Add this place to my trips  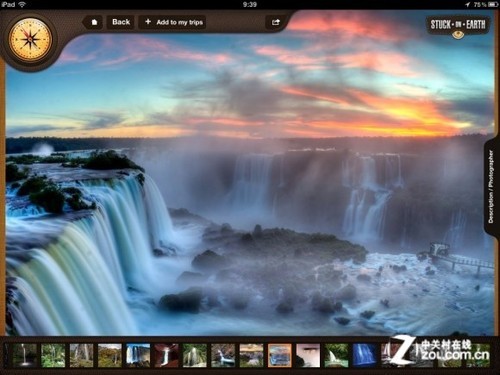[x=172, y=22]
